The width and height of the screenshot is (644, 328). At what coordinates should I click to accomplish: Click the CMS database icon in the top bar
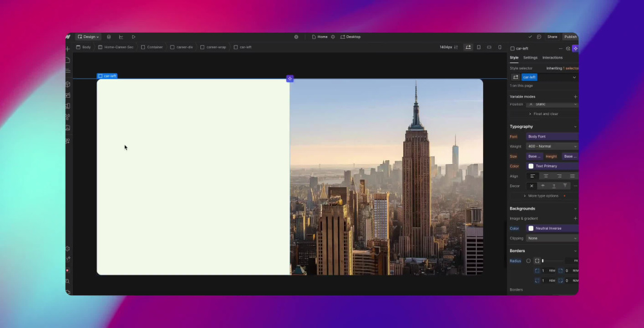click(109, 37)
